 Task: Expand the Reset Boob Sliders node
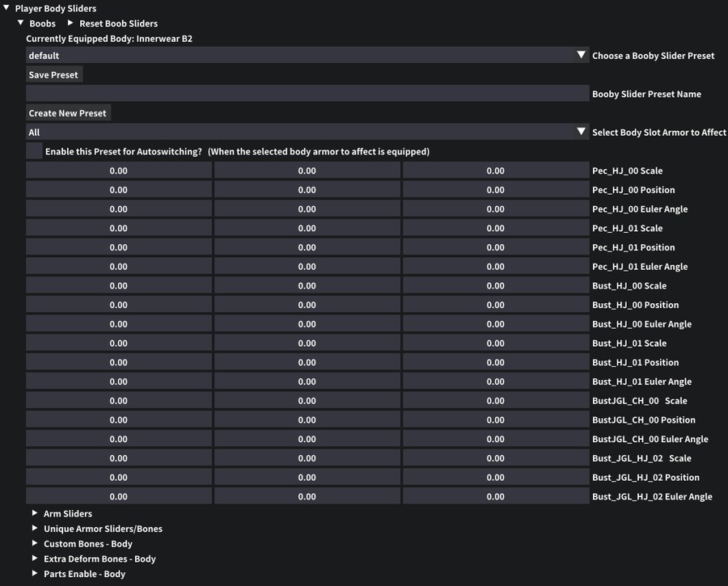point(71,23)
